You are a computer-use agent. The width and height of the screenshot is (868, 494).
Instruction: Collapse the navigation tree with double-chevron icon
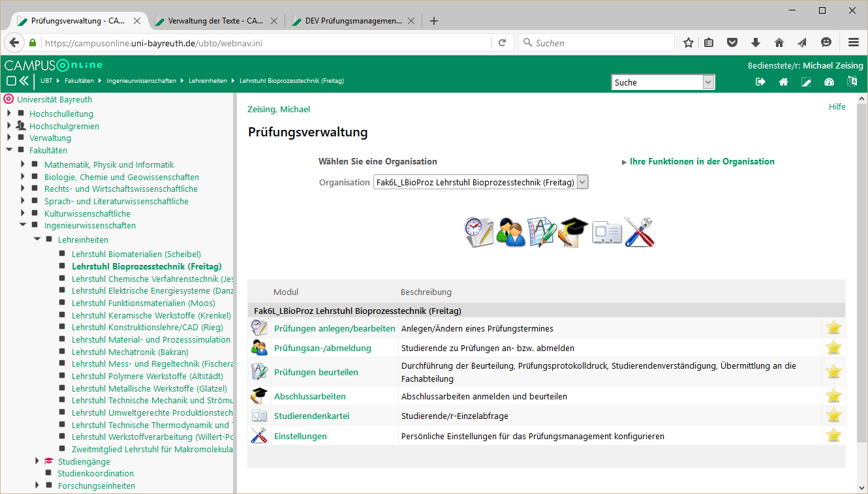pos(24,81)
